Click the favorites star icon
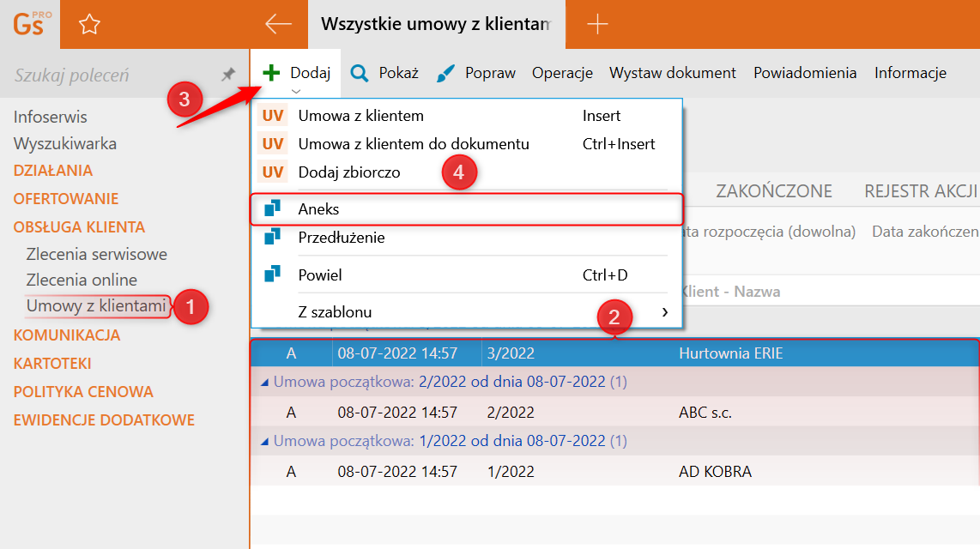980x549 pixels. coord(89,25)
